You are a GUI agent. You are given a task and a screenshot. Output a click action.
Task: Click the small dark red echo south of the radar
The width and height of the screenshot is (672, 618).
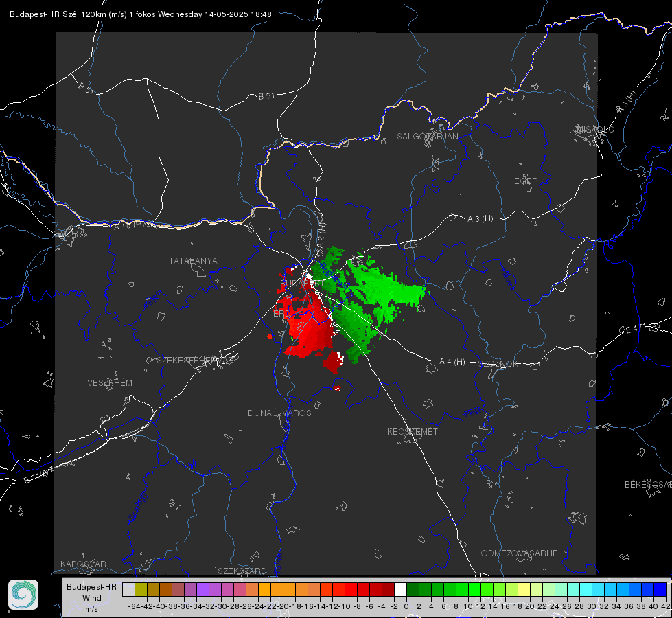click(337, 389)
